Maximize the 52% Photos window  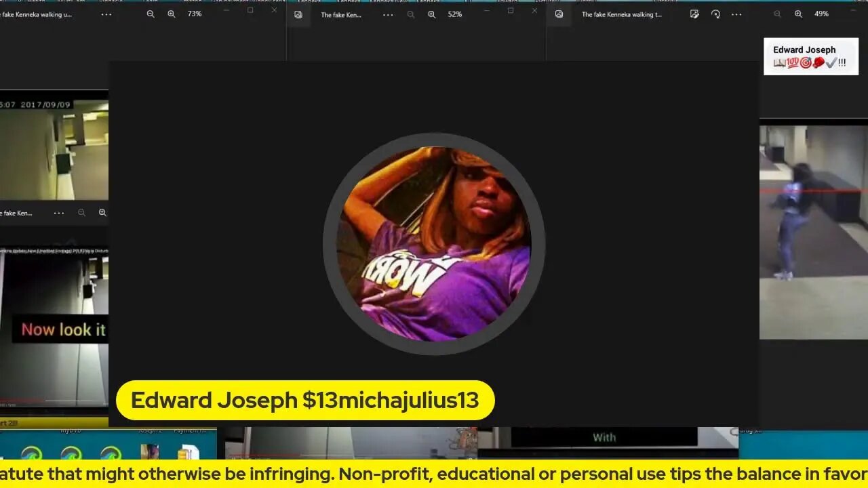[x=511, y=10]
